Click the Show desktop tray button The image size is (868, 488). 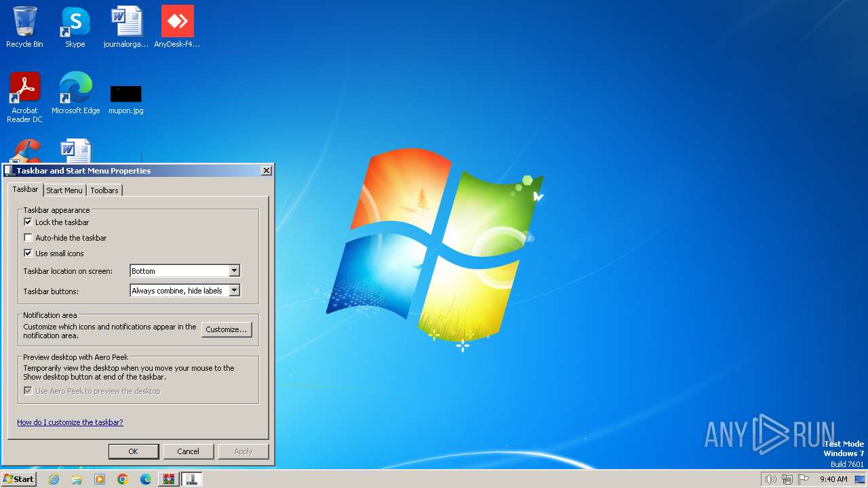(x=860, y=479)
